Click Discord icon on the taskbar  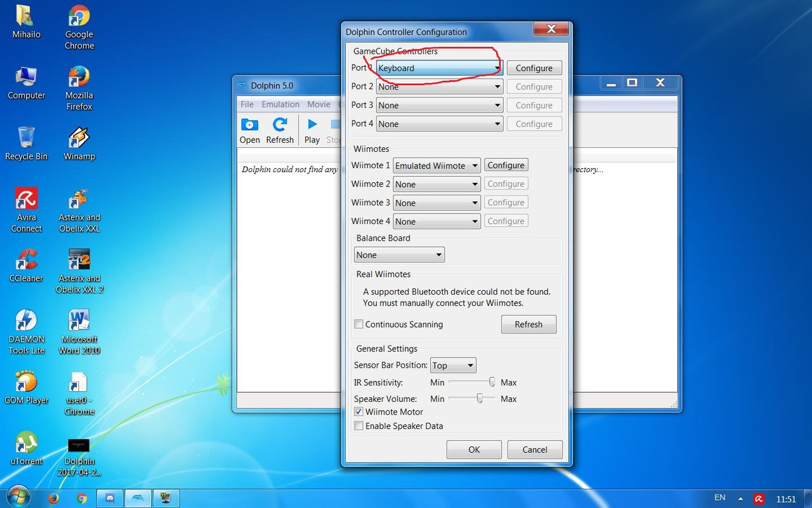(x=110, y=498)
